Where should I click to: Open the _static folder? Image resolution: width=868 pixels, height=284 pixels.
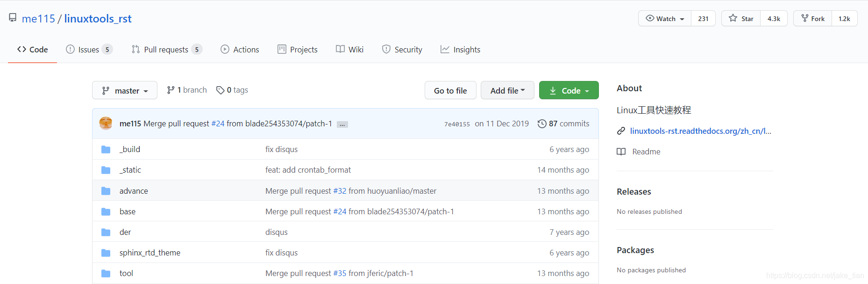coord(130,170)
